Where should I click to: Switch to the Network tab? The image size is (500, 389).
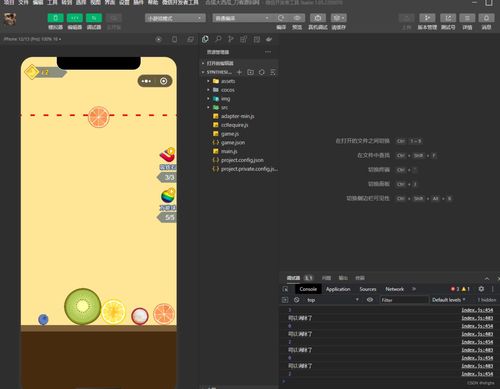tap(395, 289)
